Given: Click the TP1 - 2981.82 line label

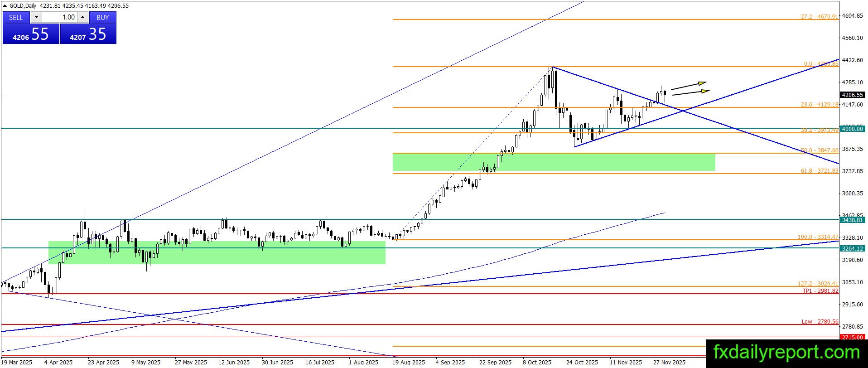Looking at the screenshot, I should pos(820,291).
